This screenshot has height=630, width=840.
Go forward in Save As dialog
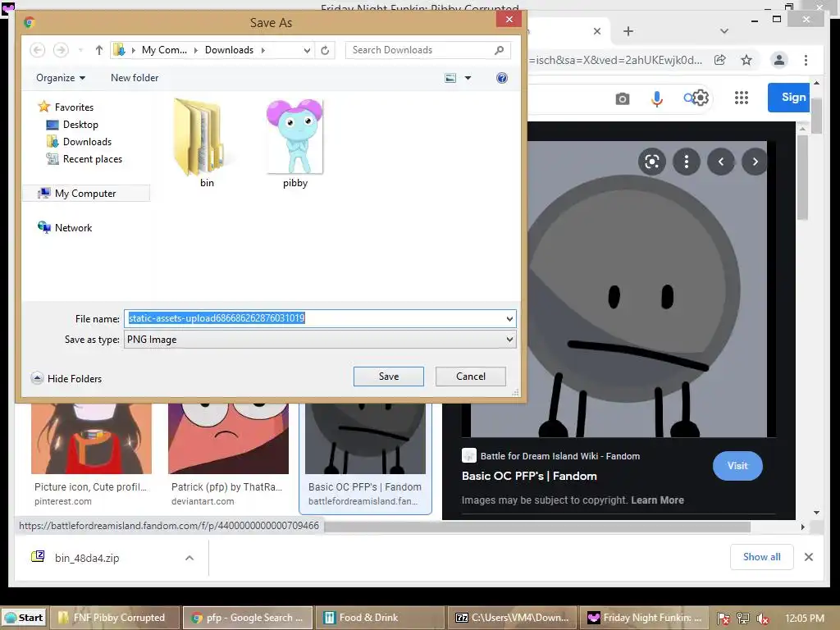point(61,50)
